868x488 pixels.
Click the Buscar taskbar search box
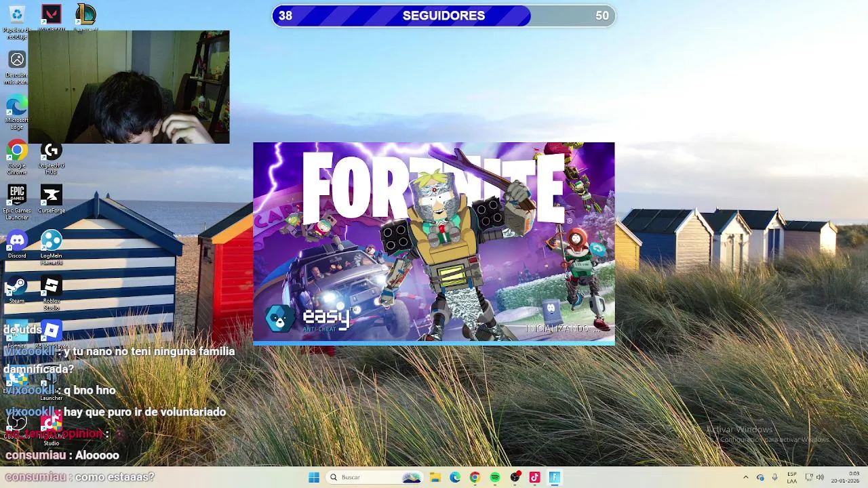[374, 477]
